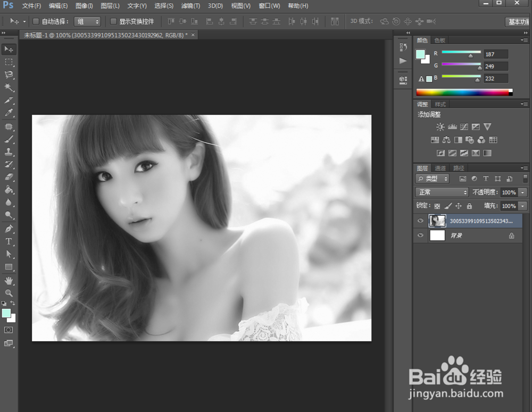
Task: Hide the 3005339910951350 layer visibility eye
Action: point(420,221)
